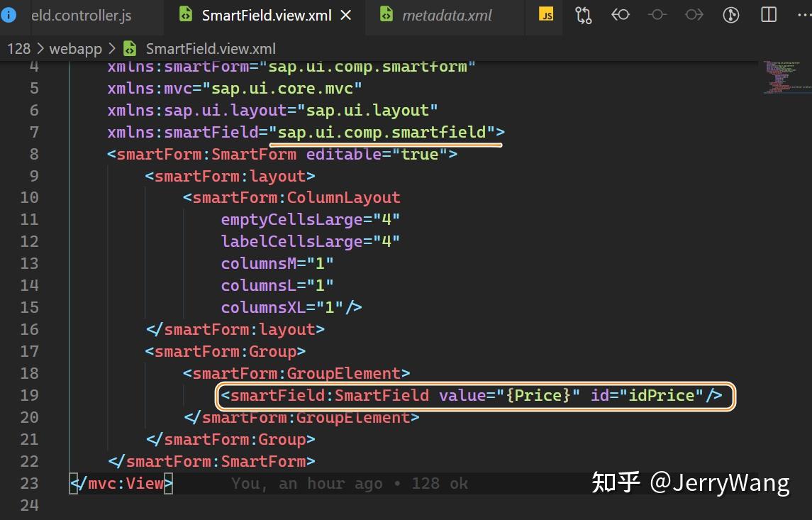Expand the 128 folder breadcrumb

pos(18,48)
